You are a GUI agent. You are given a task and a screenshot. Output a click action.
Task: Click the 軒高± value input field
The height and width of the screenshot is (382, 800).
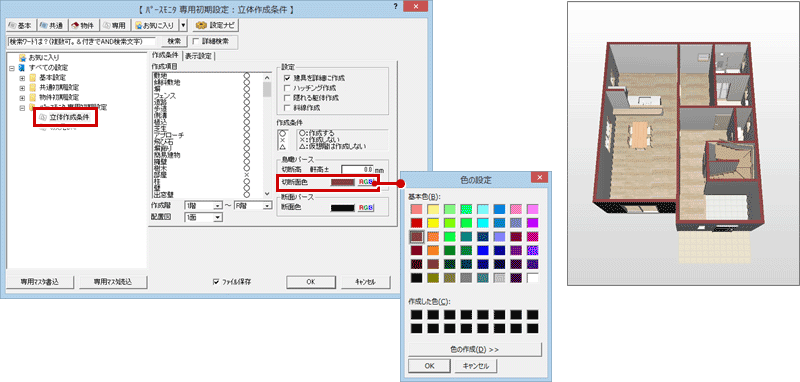357,169
